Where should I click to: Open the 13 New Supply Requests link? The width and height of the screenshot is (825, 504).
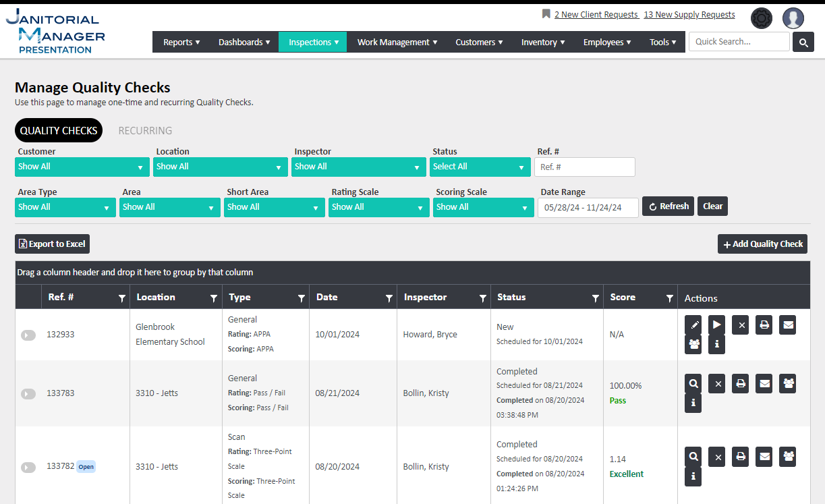(689, 14)
